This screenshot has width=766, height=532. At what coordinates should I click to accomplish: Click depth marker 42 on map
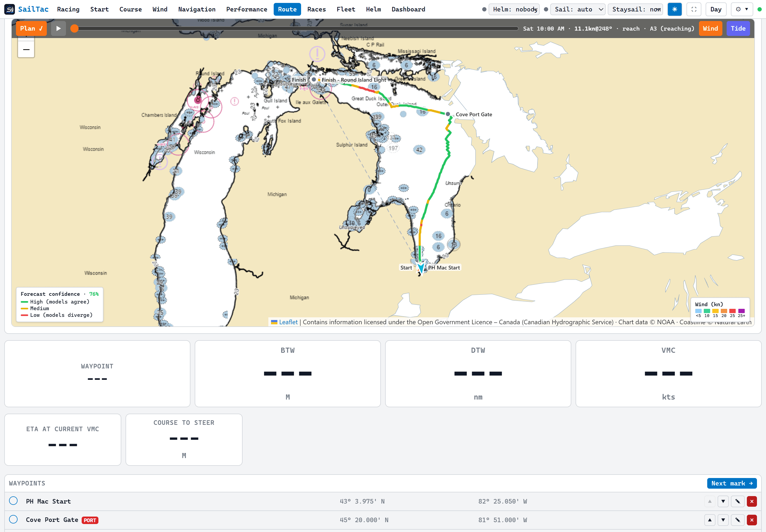point(419,150)
